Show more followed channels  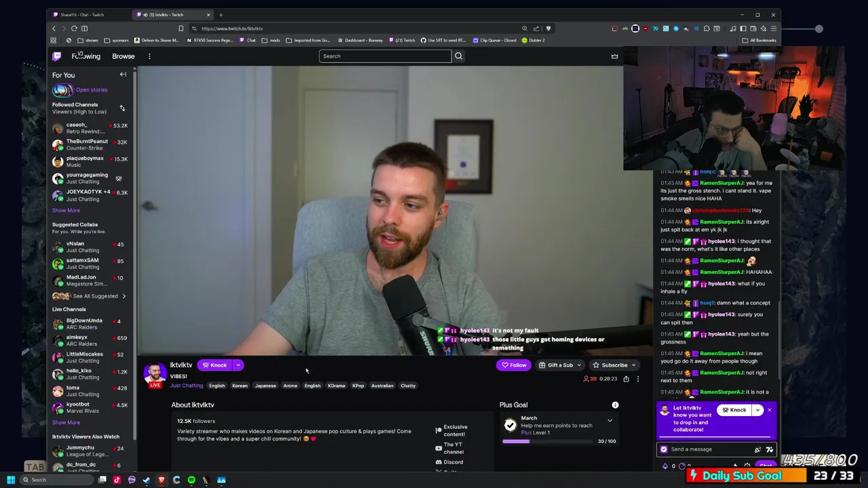(x=66, y=210)
